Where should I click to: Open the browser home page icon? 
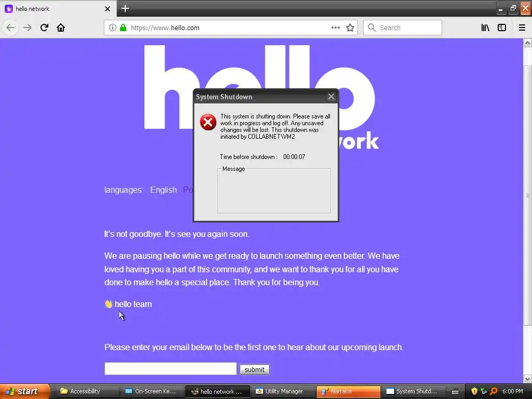(x=61, y=28)
